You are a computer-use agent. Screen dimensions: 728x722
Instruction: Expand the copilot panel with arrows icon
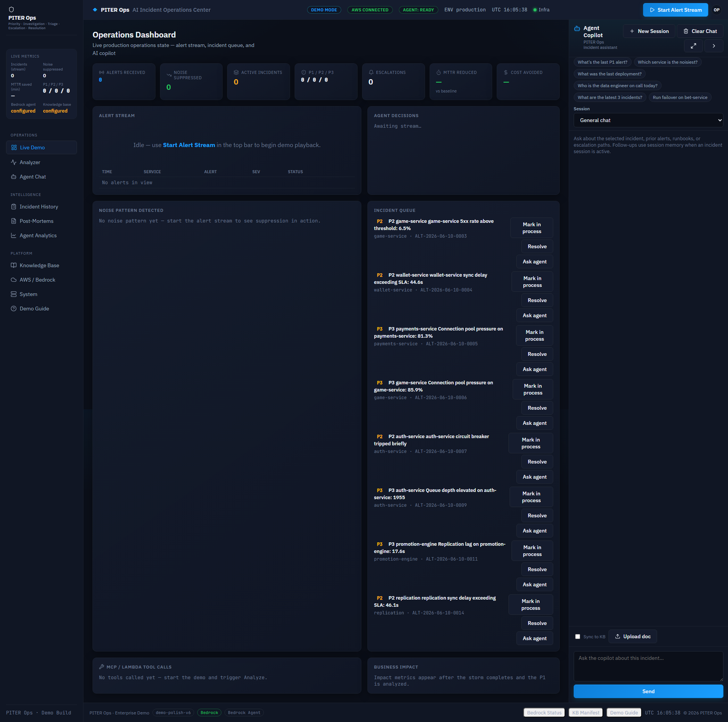pyautogui.click(x=693, y=46)
